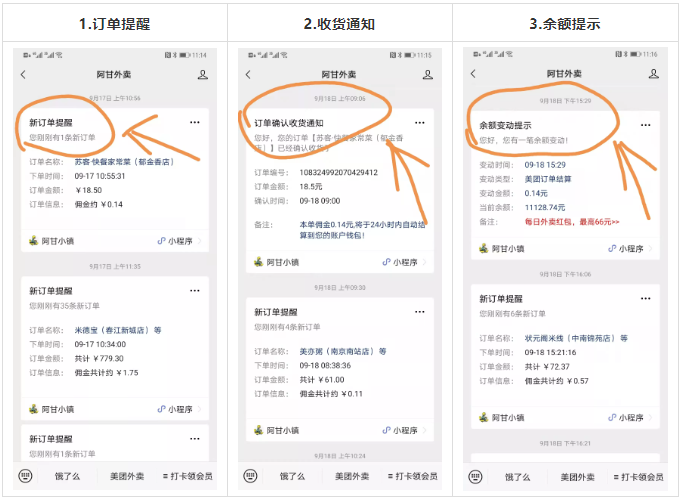Open the 打卡领会员 menu in the 订单提醒 screen
Screen dimensions: 683x502
188,476
